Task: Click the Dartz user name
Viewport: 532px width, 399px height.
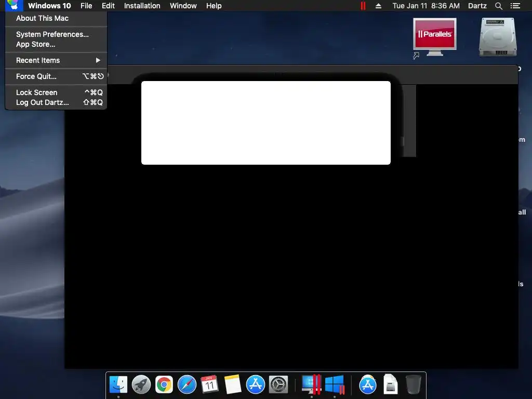Action: point(477,6)
